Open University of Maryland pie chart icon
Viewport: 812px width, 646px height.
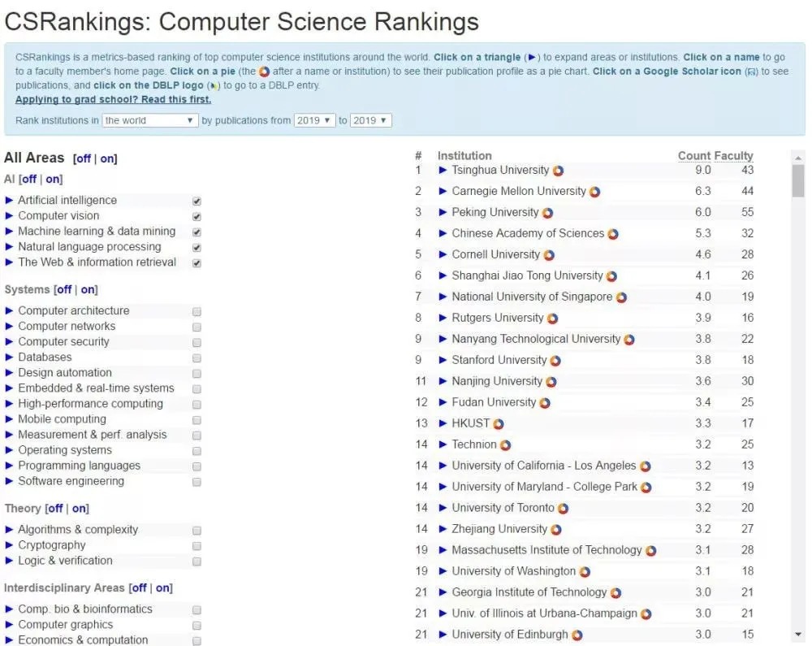[x=646, y=488]
